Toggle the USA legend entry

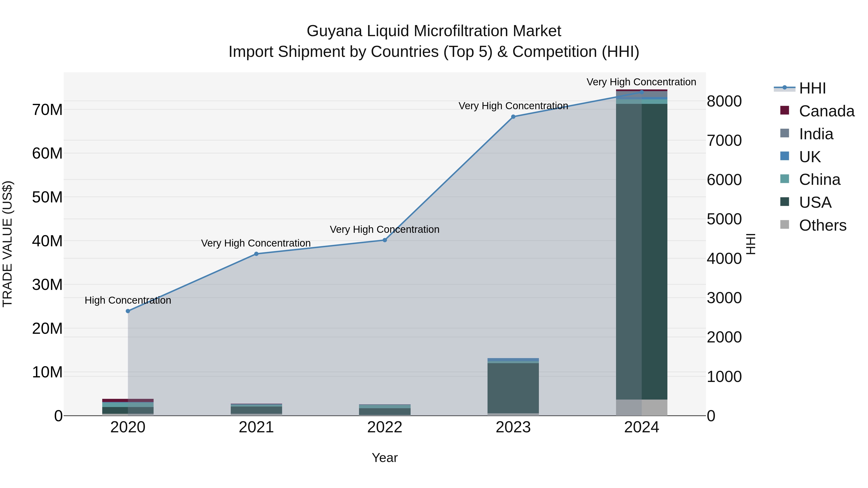tap(806, 202)
